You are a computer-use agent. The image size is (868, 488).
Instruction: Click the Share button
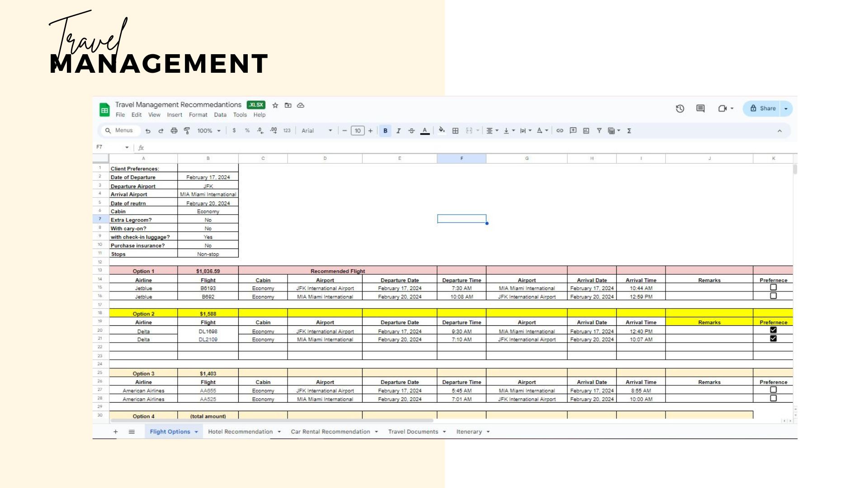(763, 108)
